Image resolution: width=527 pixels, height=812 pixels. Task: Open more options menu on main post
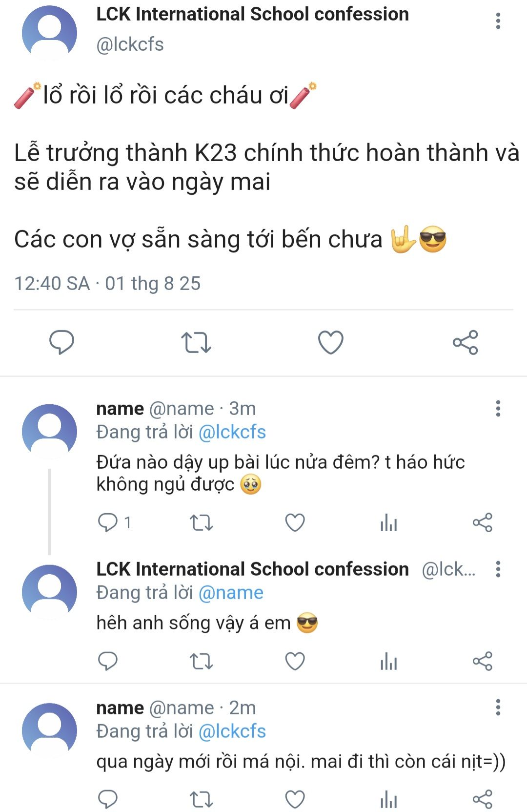pos(498,21)
